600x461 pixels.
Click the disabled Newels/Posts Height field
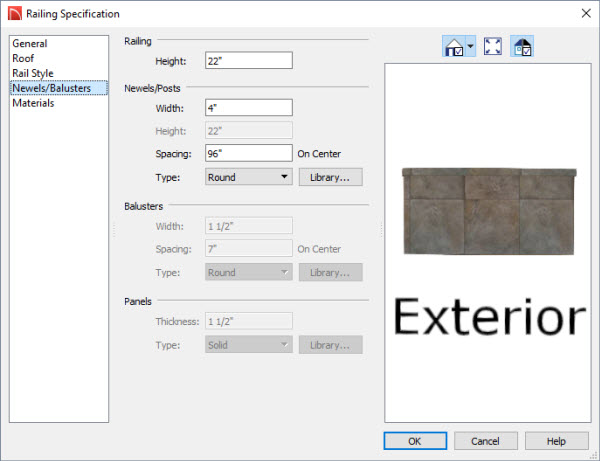pyautogui.click(x=249, y=130)
